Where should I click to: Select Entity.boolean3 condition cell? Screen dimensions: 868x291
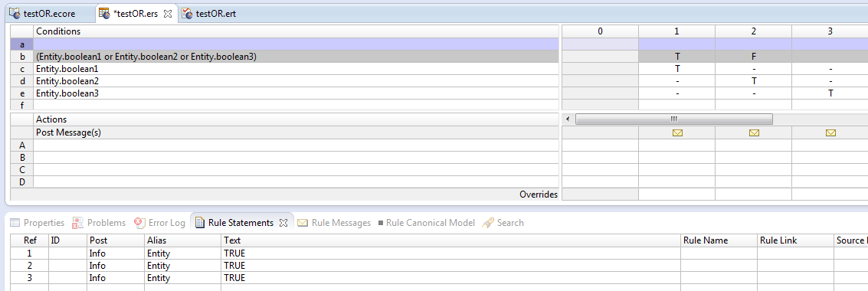click(x=296, y=93)
